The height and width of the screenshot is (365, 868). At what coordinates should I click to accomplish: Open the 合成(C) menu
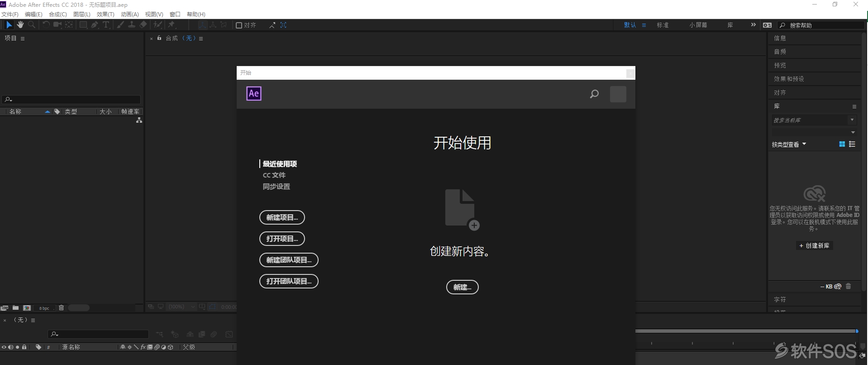[58, 14]
